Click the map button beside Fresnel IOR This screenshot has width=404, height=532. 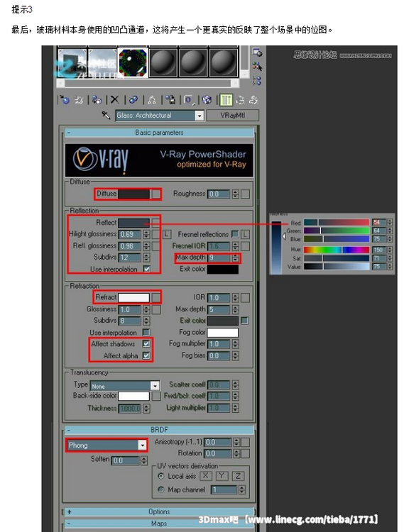coord(245,246)
